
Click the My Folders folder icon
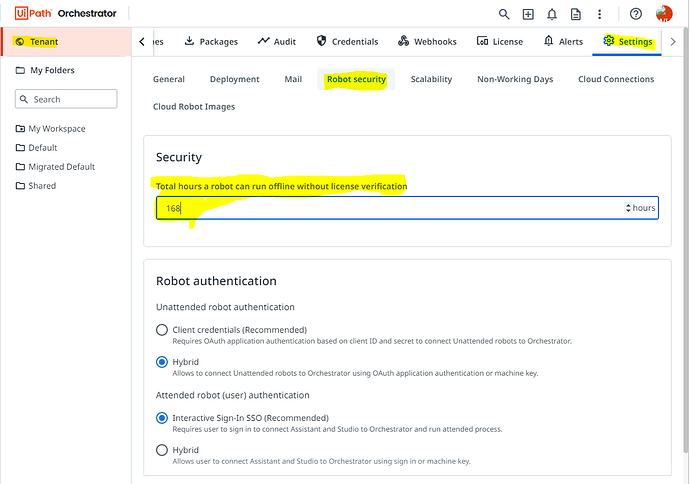pyautogui.click(x=20, y=70)
